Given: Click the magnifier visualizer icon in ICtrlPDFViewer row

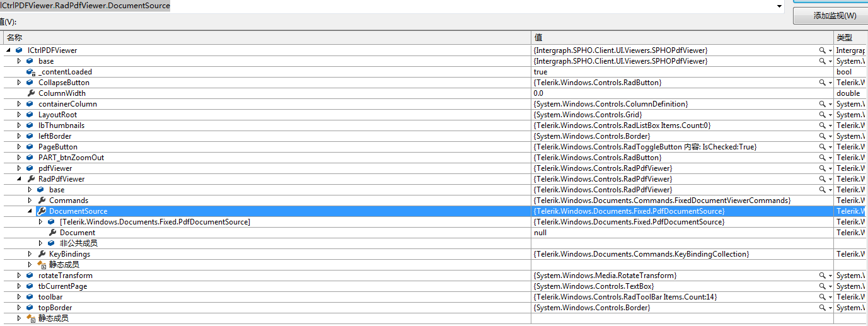Looking at the screenshot, I should click(x=822, y=50).
